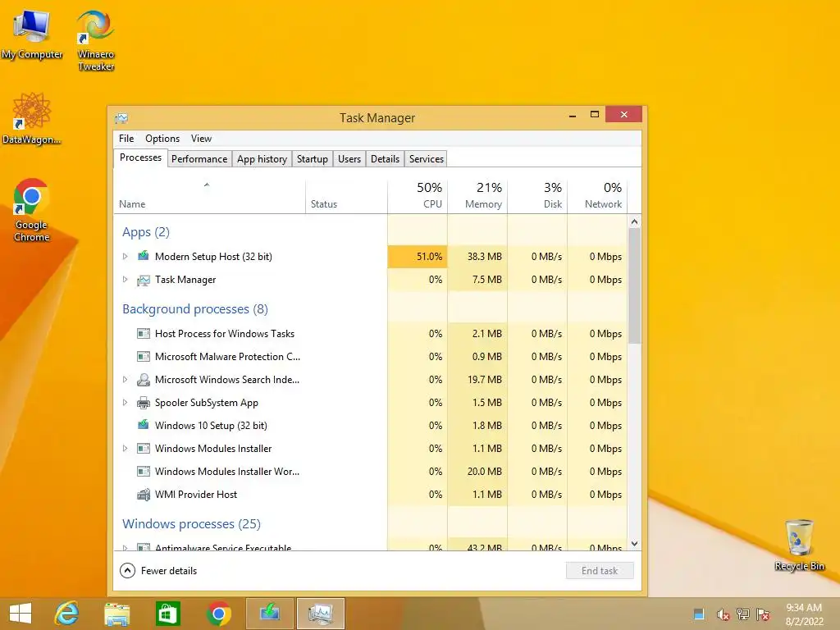840x630 pixels.
Task: Click the Apps (2) group header
Action: (146, 232)
